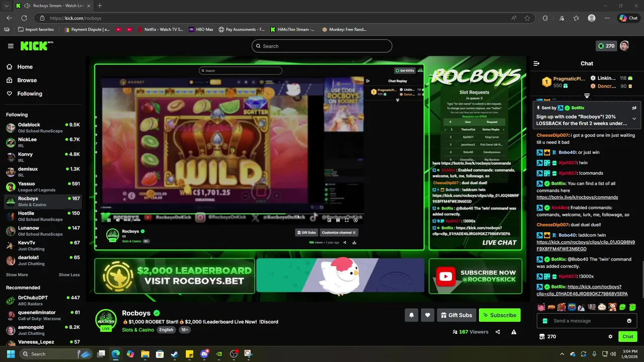Open the emoji picker in message box
The height and width of the screenshot is (362, 644).
point(629,321)
